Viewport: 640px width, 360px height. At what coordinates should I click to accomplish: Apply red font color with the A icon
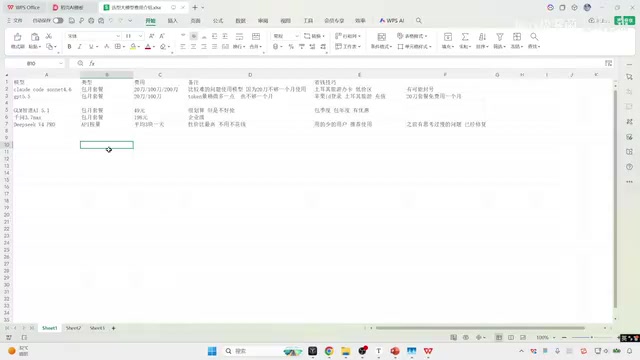click(148, 47)
